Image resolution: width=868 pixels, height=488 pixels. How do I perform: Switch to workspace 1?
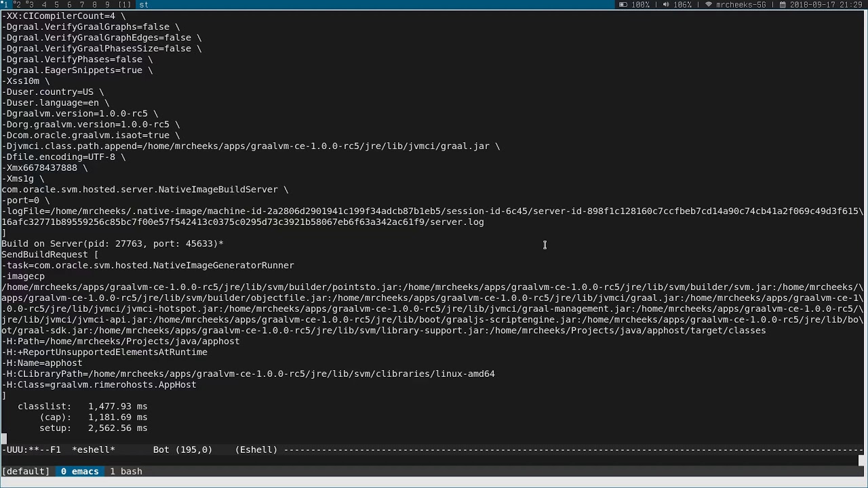pos(6,5)
